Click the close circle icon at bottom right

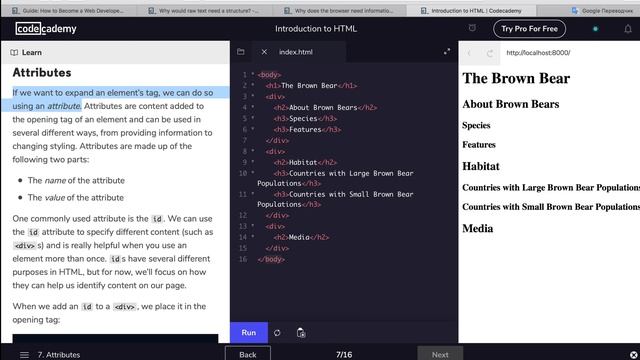[633, 355]
